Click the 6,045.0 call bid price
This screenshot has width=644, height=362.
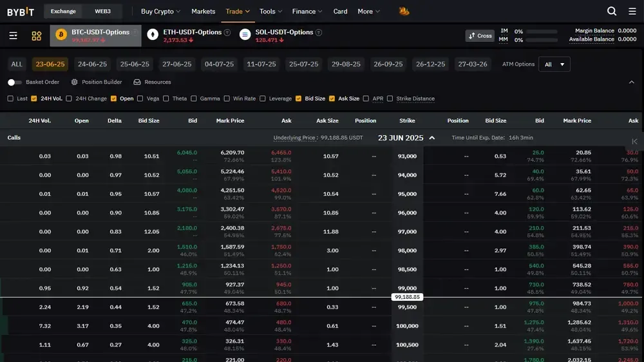[187, 153]
